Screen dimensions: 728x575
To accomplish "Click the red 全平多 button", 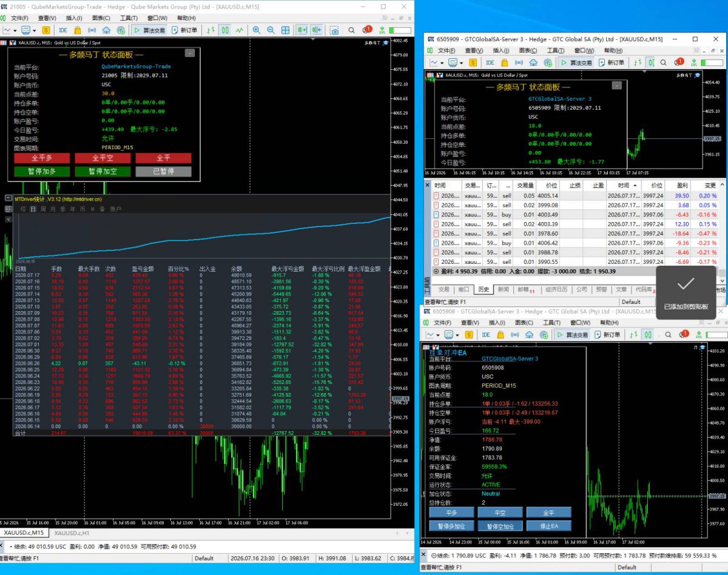I will click(42, 158).
